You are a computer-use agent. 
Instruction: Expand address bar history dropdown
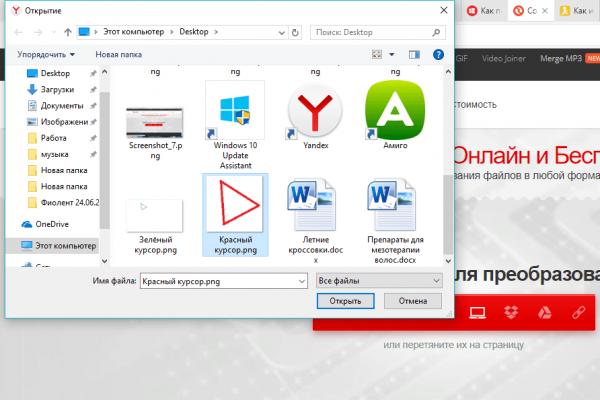282,33
